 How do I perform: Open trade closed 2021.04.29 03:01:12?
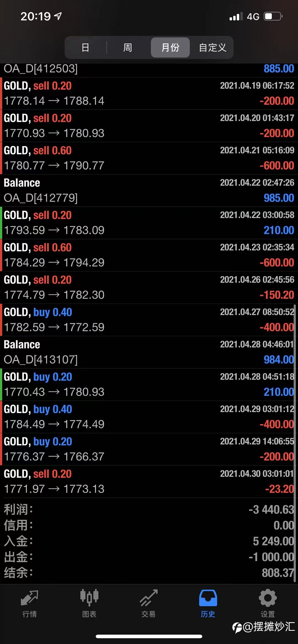pyautogui.click(x=149, y=417)
